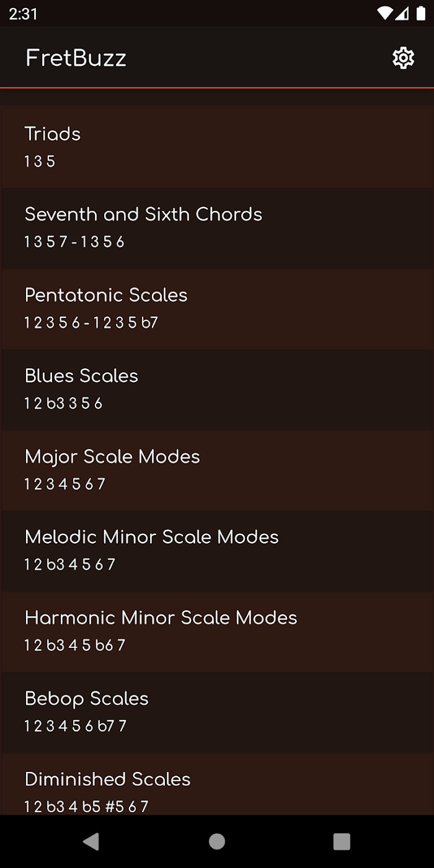This screenshot has height=868, width=434.
Task: Tap the Android recent apps square button
Action: click(x=342, y=841)
